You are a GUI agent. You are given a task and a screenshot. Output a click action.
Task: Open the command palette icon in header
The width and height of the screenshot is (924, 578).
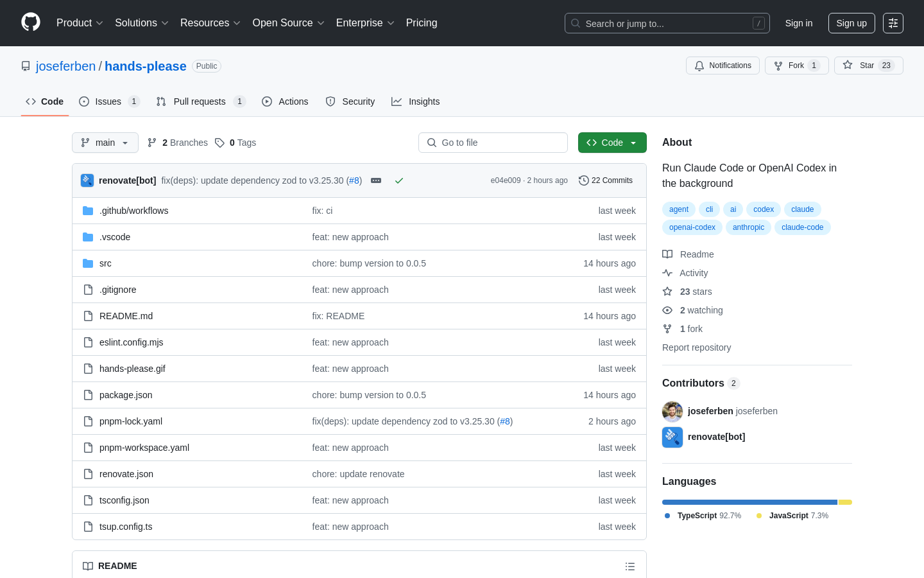click(x=893, y=23)
